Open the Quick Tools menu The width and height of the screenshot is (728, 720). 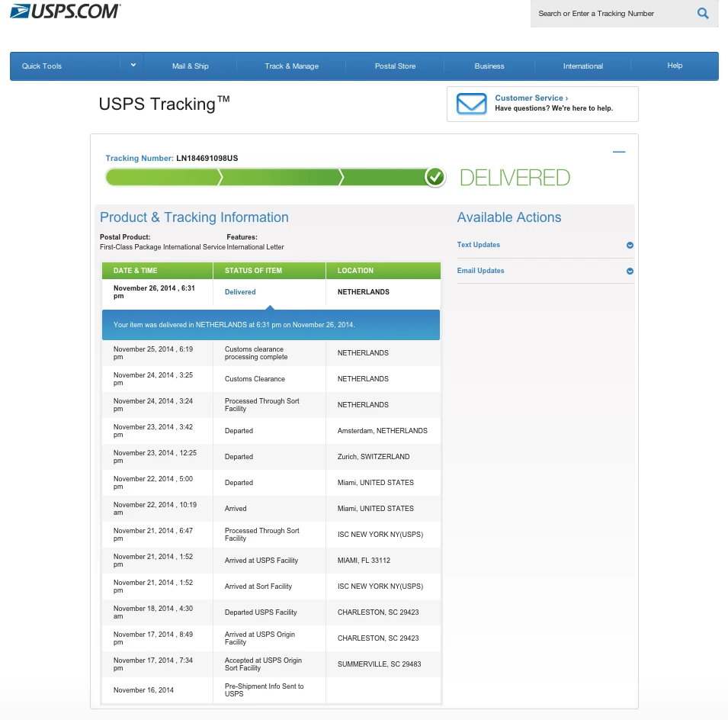[x=42, y=66]
